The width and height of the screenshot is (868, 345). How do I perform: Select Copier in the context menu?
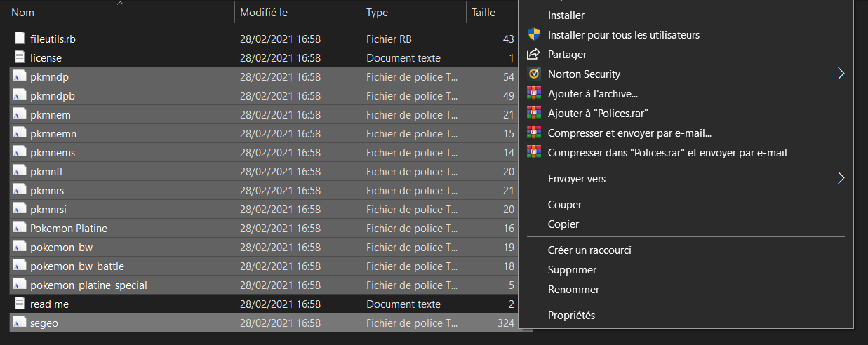(x=563, y=224)
